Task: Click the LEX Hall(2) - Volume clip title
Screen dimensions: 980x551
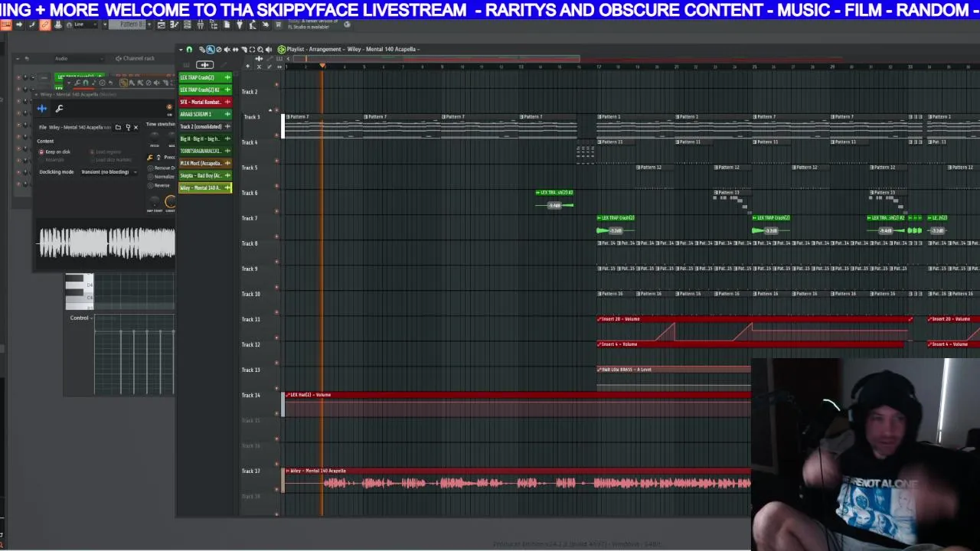Action: point(309,395)
